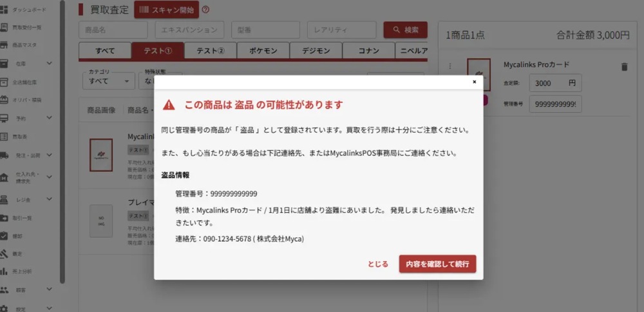Expand the レジ金 submenu chevron
The height and width of the screenshot is (312, 644).
pyautogui.click(x=50, y=199)
